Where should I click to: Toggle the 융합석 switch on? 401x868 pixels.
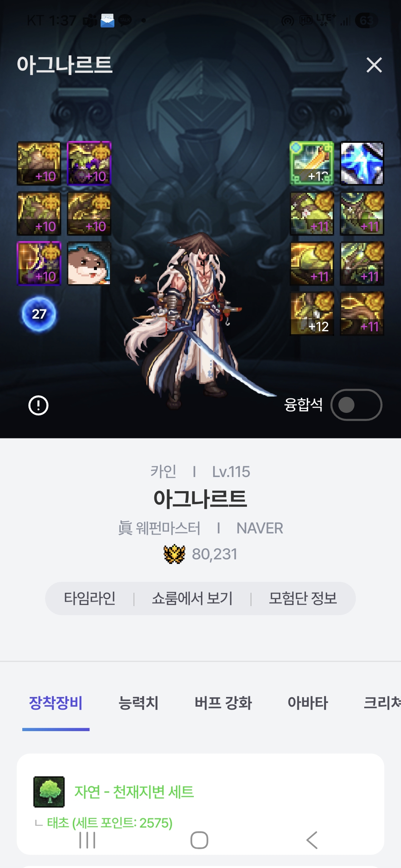pyautogui.click(x=356, y=405)
